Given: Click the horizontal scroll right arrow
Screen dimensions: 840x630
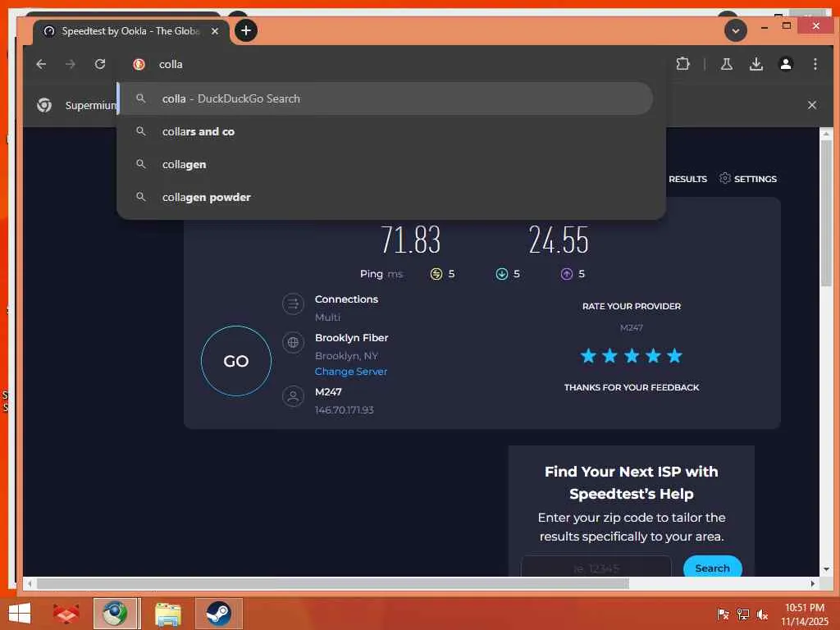Looking at the screenshot, I should pos(813,583).
